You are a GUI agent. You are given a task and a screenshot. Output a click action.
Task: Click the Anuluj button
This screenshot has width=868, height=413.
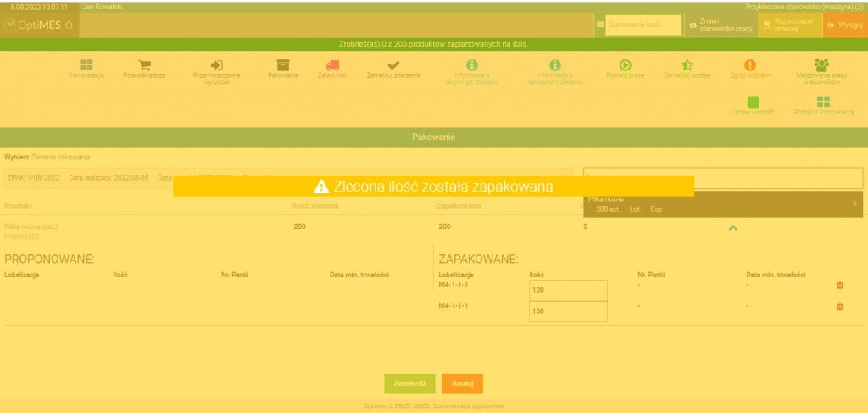pos(462,383)
